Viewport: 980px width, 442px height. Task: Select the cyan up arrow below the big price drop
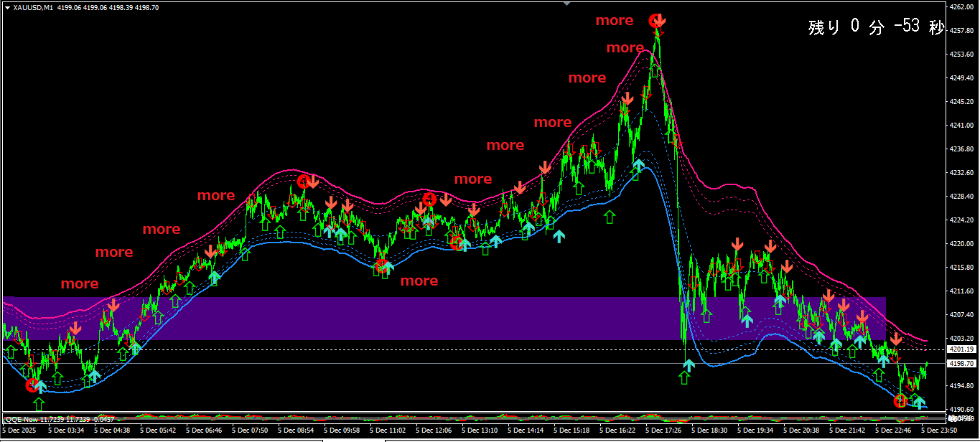[x=689, y=365]
